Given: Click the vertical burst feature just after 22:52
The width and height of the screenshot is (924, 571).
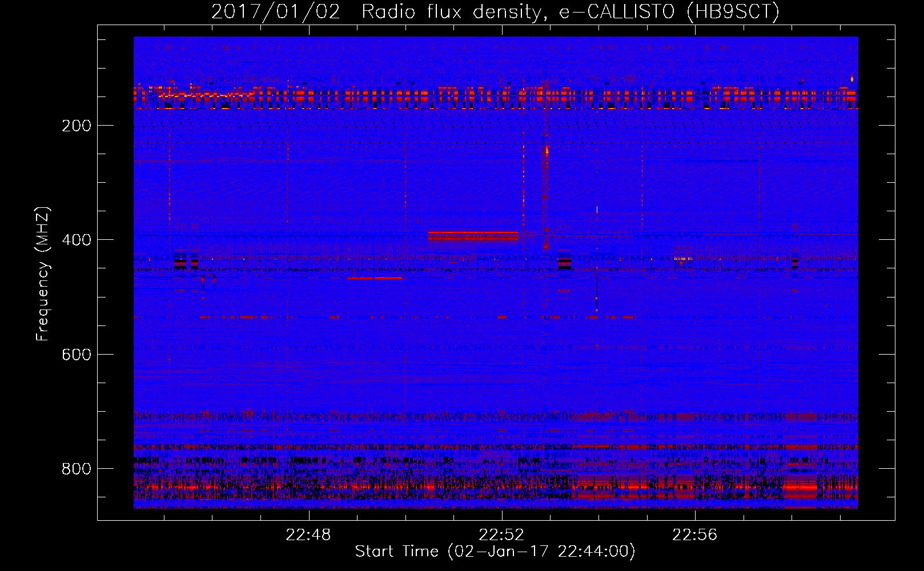Looking at the screenshot, I should click(x=546, y=197).
